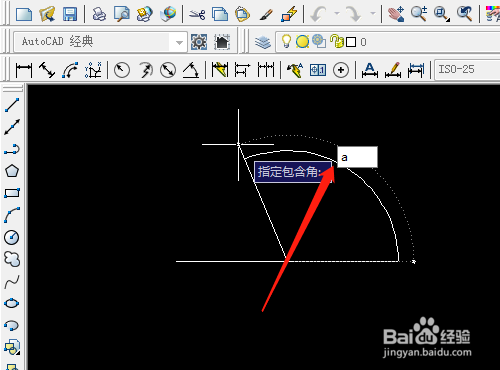Click the 3D DWF export icon
The width and height of the screenshot is (500, 370).
(x=168, y=14)
